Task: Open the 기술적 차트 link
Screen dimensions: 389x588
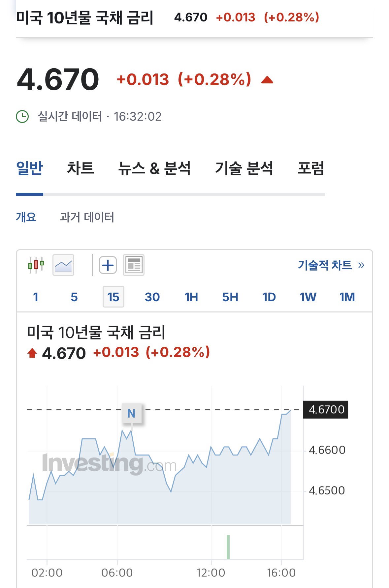Action: click(331, 265)
